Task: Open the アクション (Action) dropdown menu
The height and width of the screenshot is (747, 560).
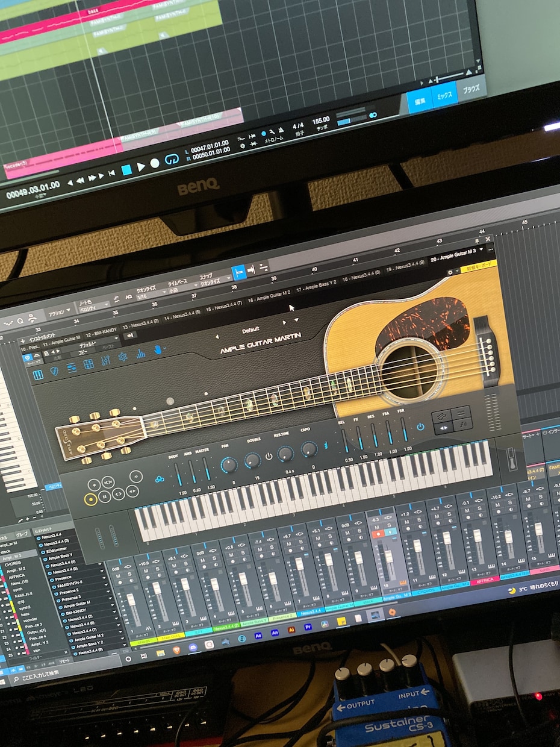Action: [60, 312]
